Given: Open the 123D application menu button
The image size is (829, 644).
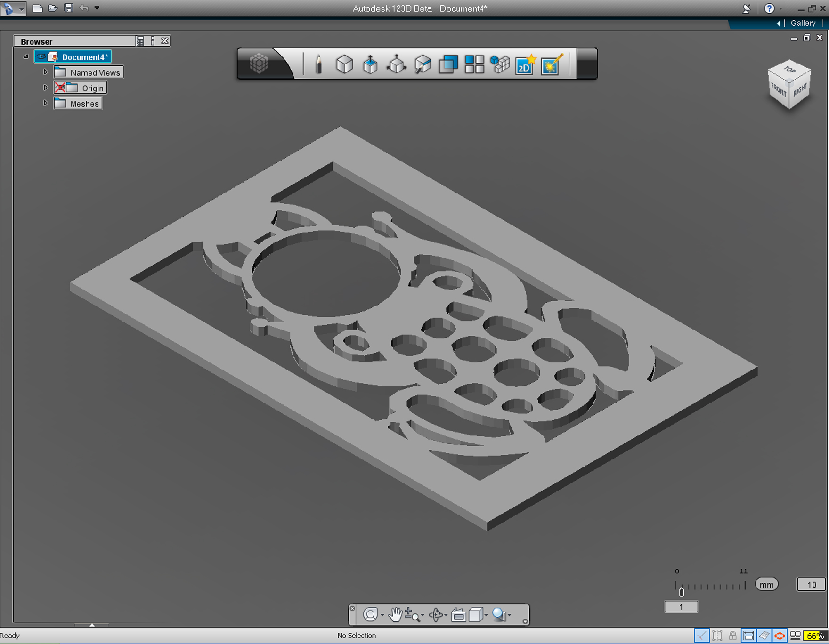Looking at the screenshot, I should pos(13,8).
